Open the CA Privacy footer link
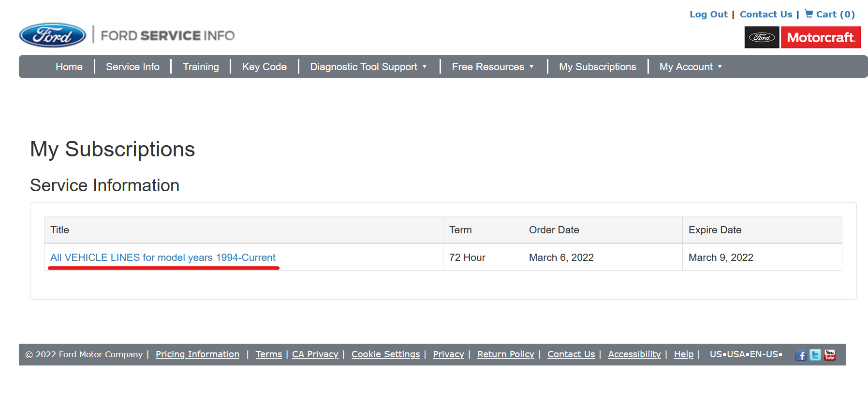Viewport: 868px width, 395px height. tap(315, 354)
